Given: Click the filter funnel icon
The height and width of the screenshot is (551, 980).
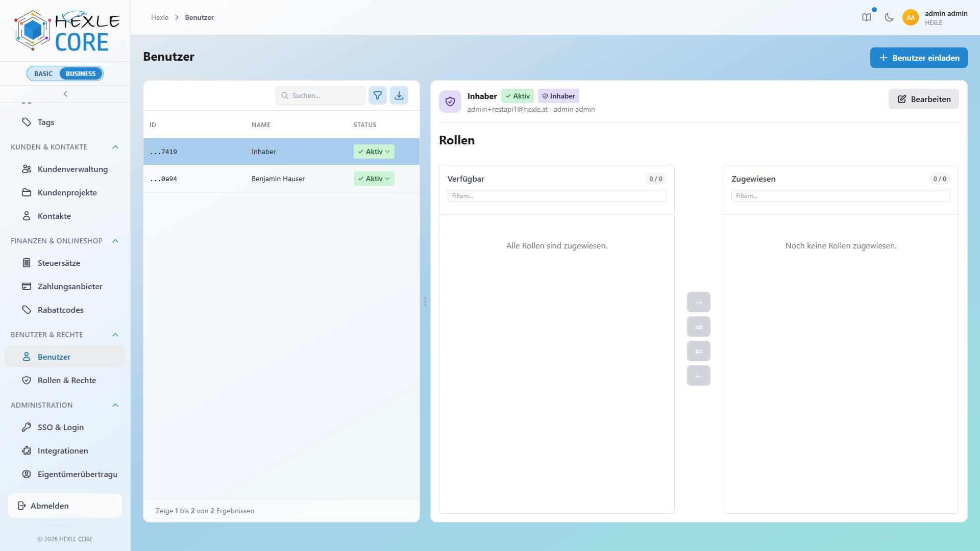Looking at the screenshot, I should (378, 95).
